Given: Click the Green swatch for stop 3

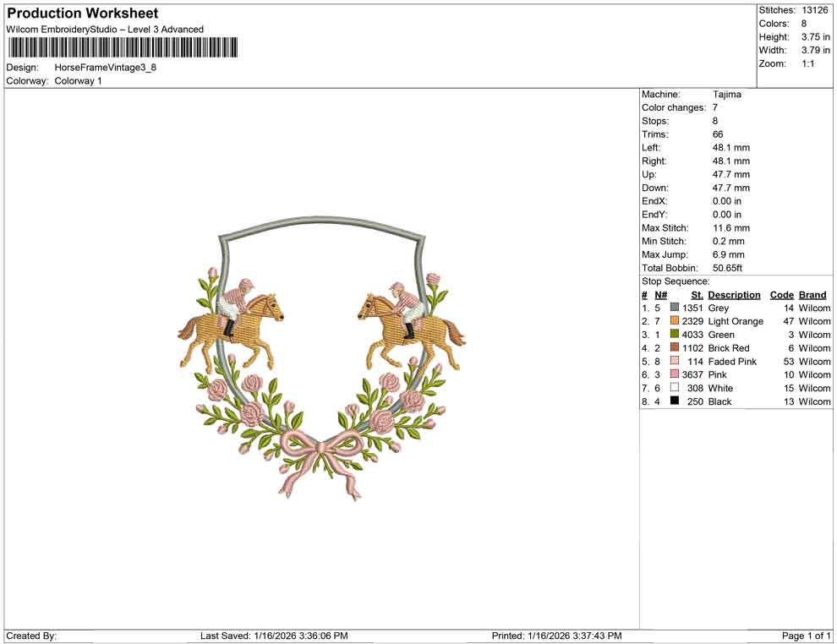Looking at the screenshot, I should coord(673,335).
